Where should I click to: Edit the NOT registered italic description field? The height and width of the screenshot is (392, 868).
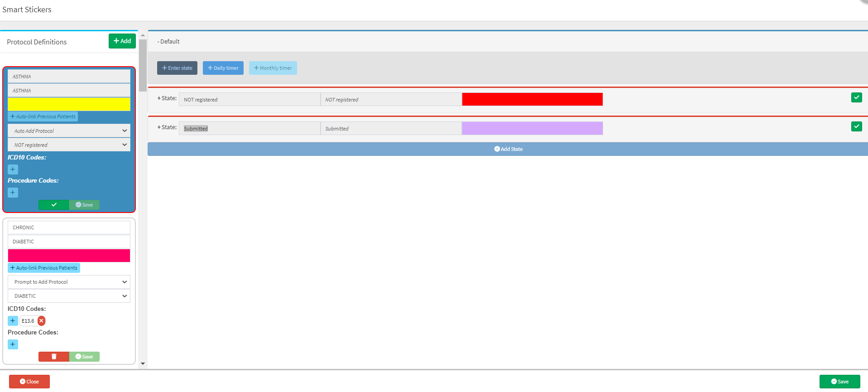pos(391,99)
